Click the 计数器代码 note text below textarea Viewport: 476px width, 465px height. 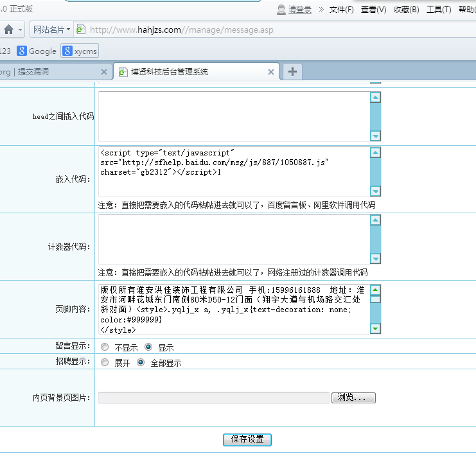[233, 272]
